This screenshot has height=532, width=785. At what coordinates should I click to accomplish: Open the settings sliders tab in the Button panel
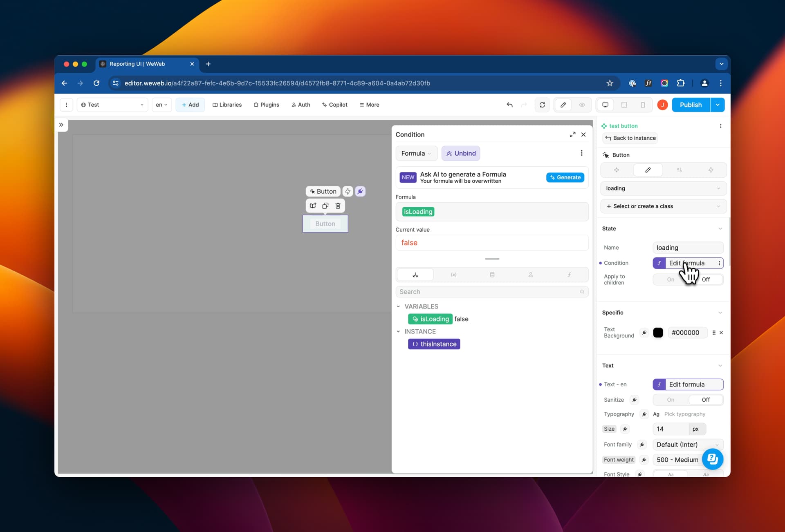point(679,170)
